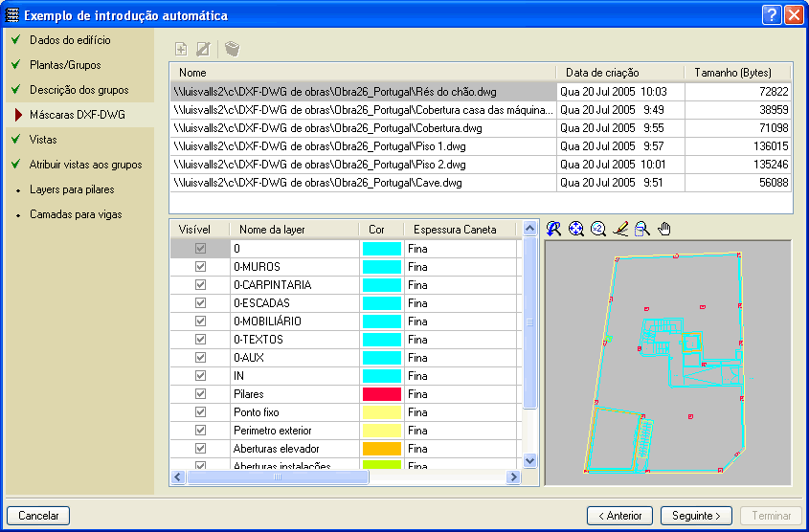Viewport: 809px width, 532px height.
Task: Click layer list scroll down arrow
Action: tap(529, 460)
